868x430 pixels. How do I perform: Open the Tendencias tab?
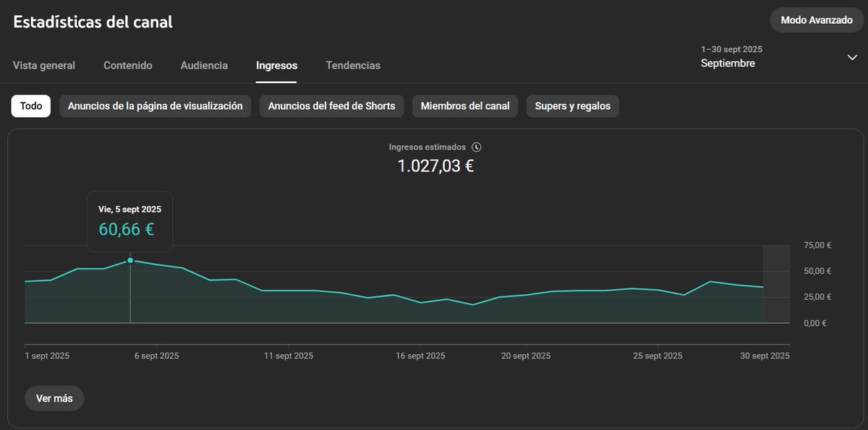click(353, 65)
